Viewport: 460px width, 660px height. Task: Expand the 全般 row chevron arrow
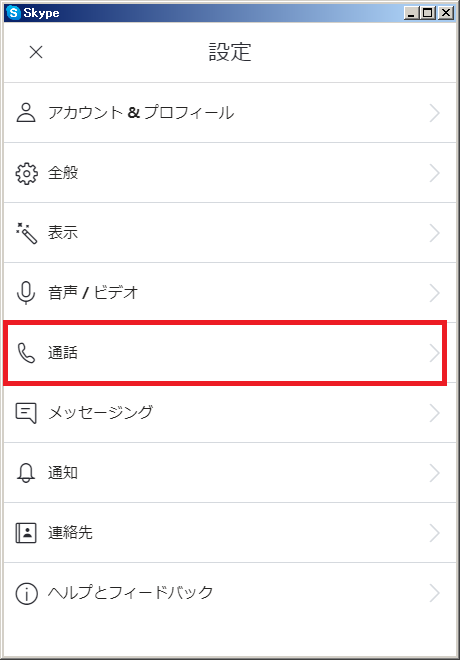(x=435, y=173)
